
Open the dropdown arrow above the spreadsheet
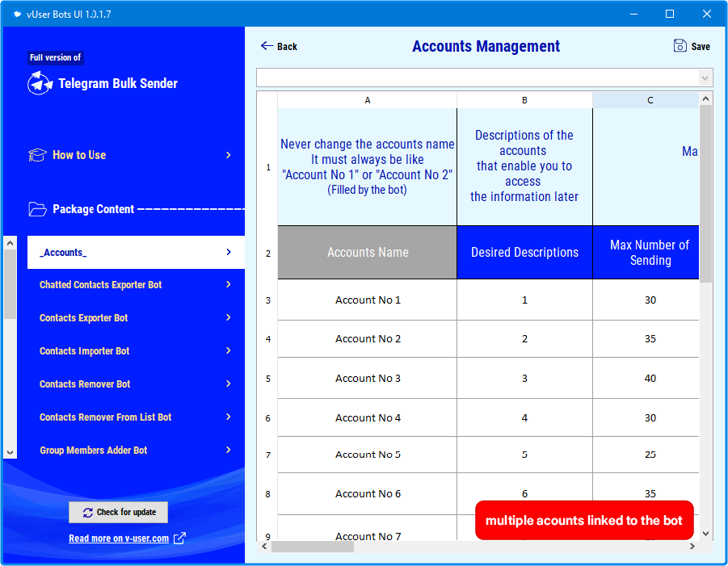(705, 78)
